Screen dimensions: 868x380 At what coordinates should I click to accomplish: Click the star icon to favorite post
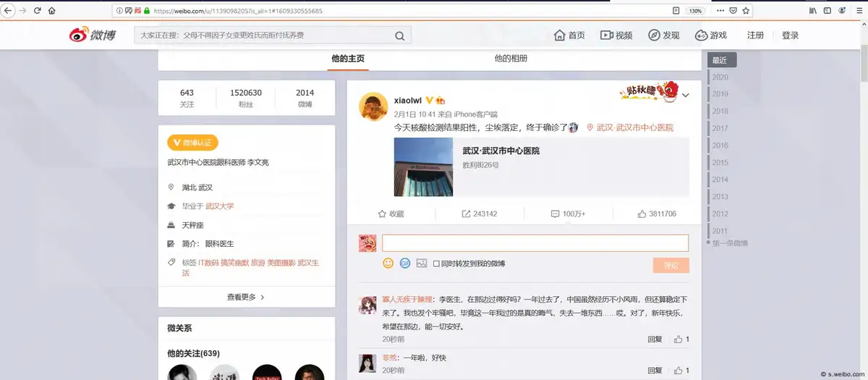coord(391,214)
